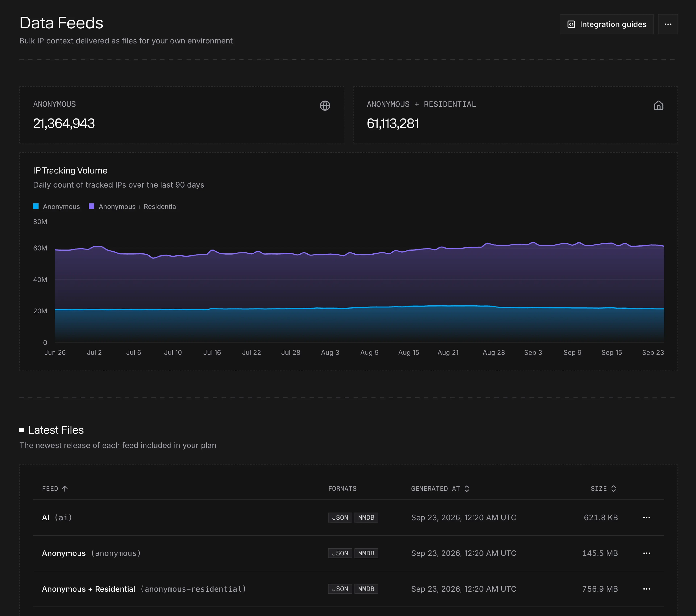Image resolution: width=696 pixels, height=616 pixels.
Task: Sort table by GENERATED AT column
Action: click(440, 488)
